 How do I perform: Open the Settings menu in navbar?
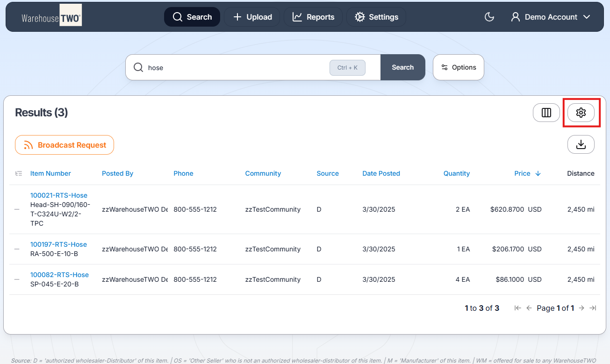(x=376, y=17)
